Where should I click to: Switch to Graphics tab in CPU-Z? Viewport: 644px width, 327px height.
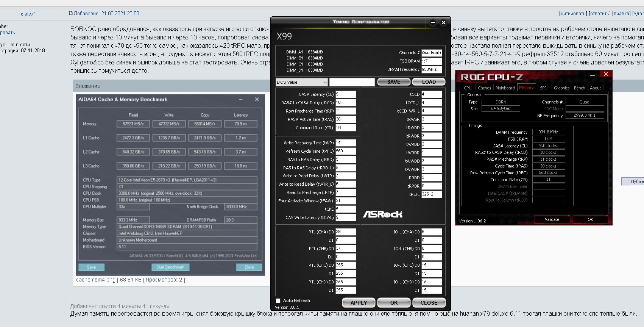tap(561, 88)
